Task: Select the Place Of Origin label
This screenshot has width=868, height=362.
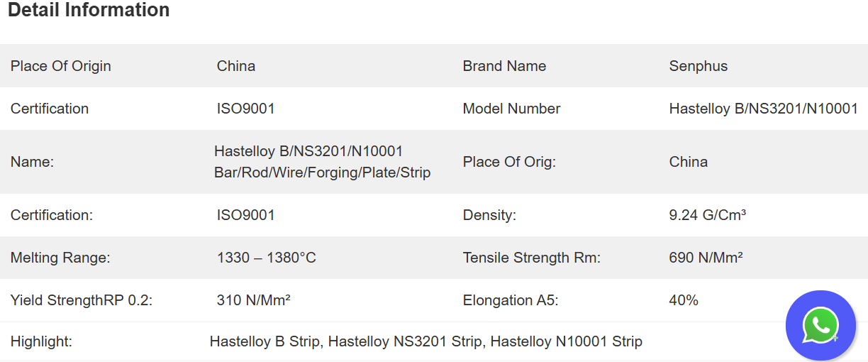Action: tap(61, 66)
